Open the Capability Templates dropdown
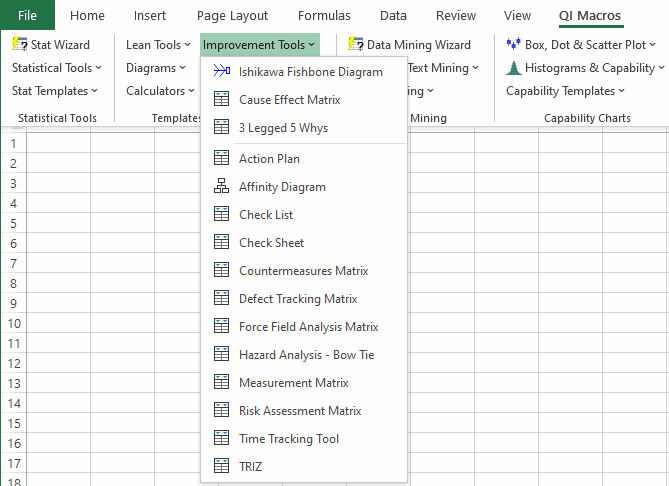 (x=565, y=91)
